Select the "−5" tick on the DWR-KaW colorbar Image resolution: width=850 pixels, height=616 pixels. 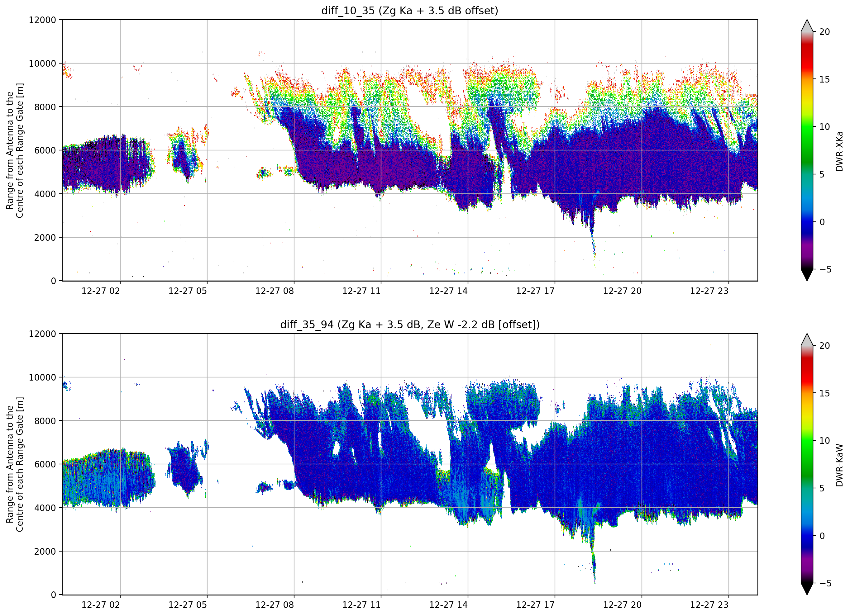pos(825,583)
